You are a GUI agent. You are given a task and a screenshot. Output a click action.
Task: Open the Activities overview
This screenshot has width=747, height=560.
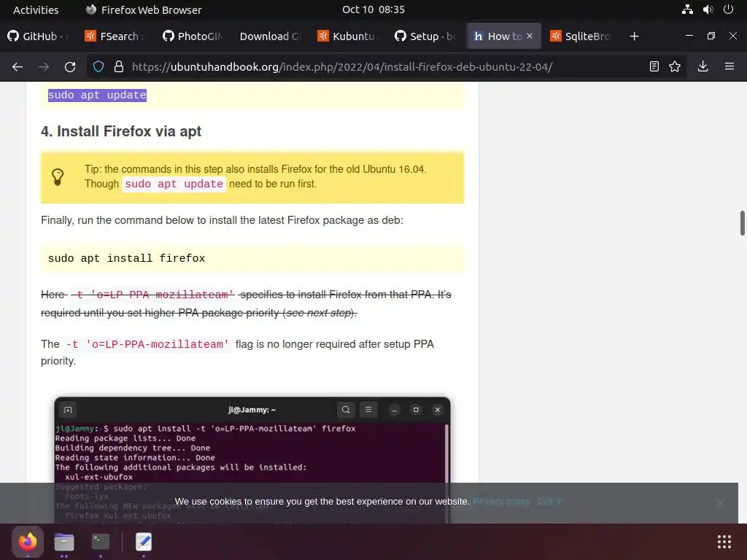pos(36,9)
